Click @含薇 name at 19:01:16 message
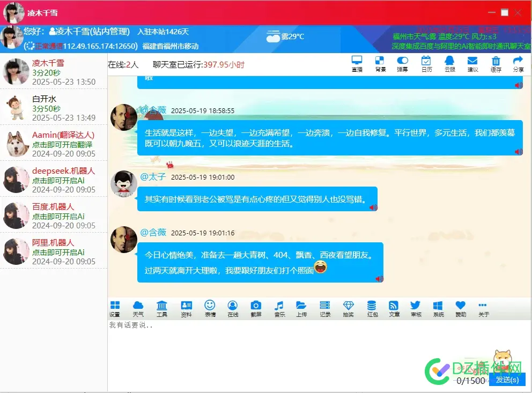The width and height of the screenshot is (532, 393). point(153,232)
